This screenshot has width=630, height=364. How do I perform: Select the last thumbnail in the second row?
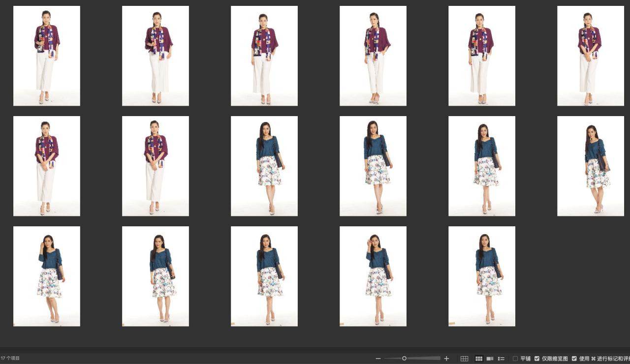click(x=590, y=166)
